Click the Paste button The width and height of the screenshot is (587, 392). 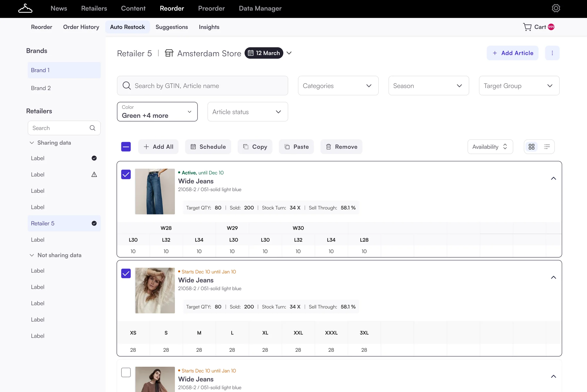point(296,147)
